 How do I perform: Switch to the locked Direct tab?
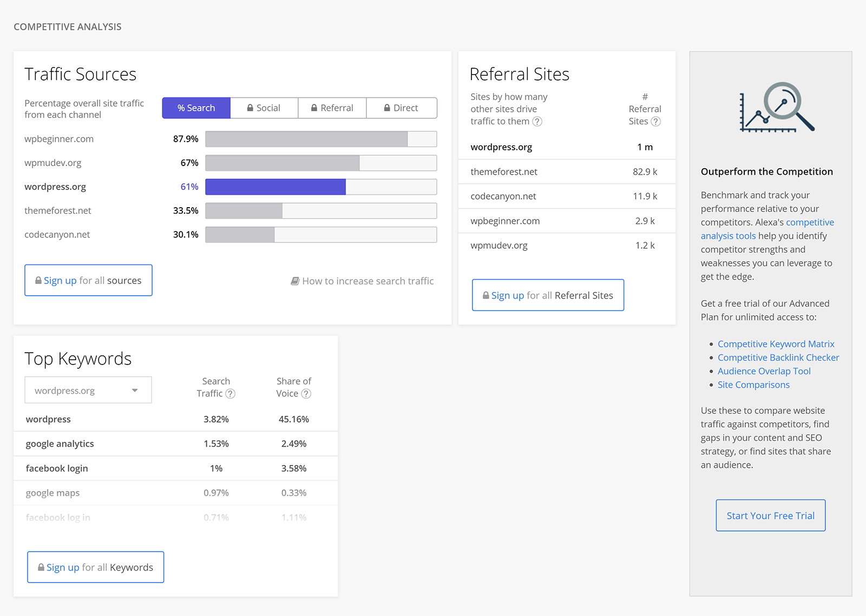point(402,108)
